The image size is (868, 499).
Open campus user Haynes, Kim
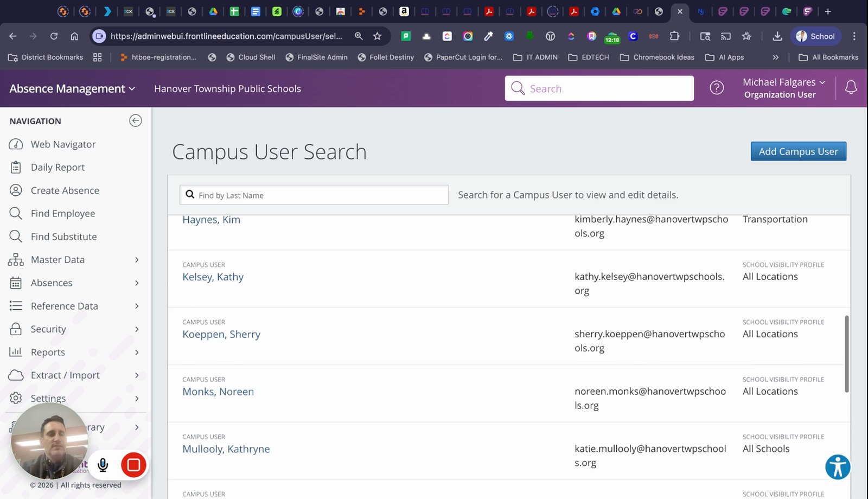211,220
